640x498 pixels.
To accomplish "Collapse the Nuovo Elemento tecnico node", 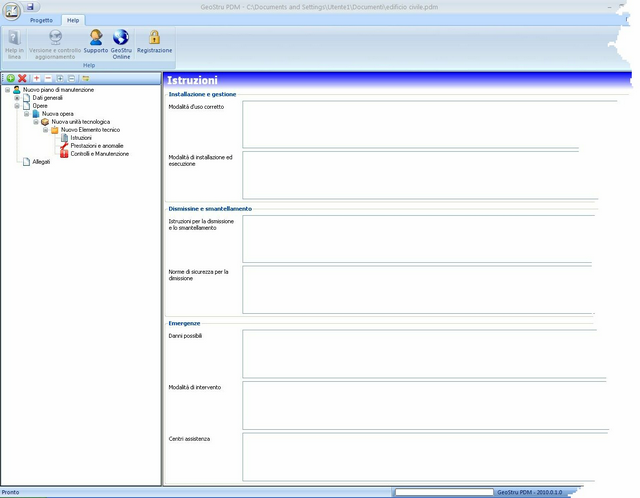I will click(x=45, y=130).
